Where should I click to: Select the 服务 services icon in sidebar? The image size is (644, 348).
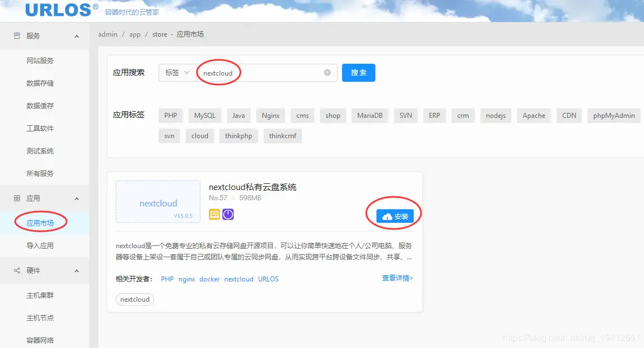pos(16,35)
